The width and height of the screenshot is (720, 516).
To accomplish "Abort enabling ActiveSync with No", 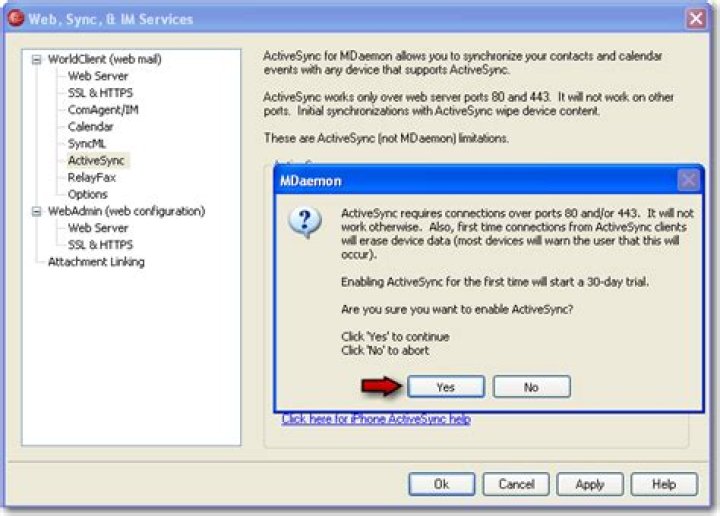I will (532, 387).
